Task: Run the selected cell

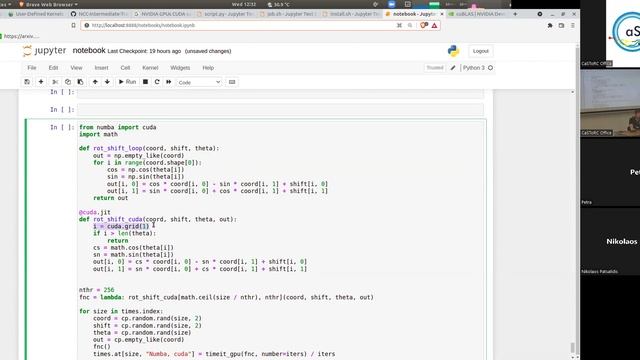Action: tap(127, 82)
